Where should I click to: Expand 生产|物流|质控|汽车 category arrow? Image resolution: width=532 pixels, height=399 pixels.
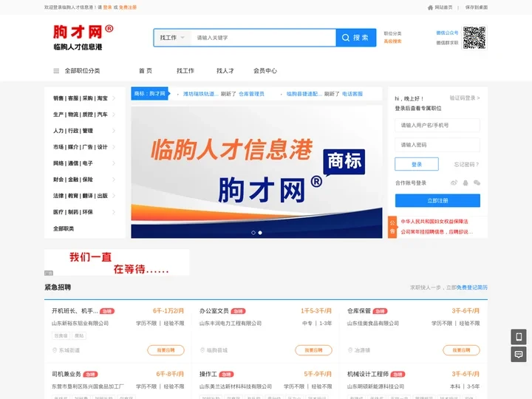(114, 115)
